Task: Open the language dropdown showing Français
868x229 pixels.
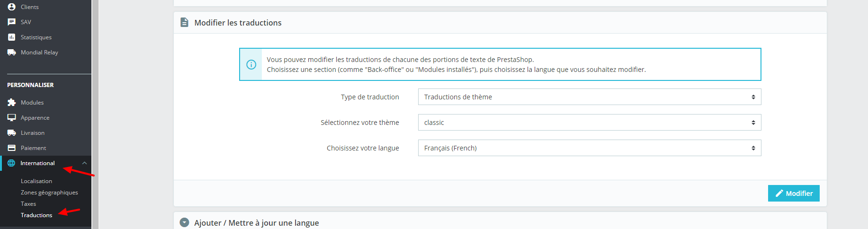Action: (x=590, y=148)
